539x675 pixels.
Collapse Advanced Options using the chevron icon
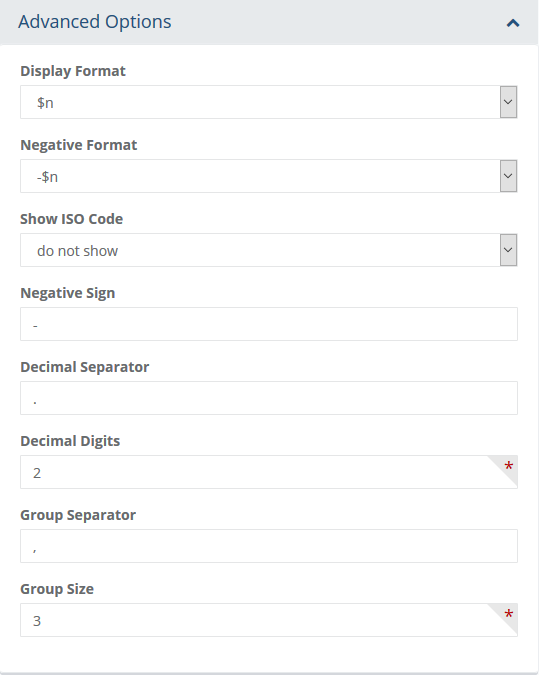pos(513,23)
